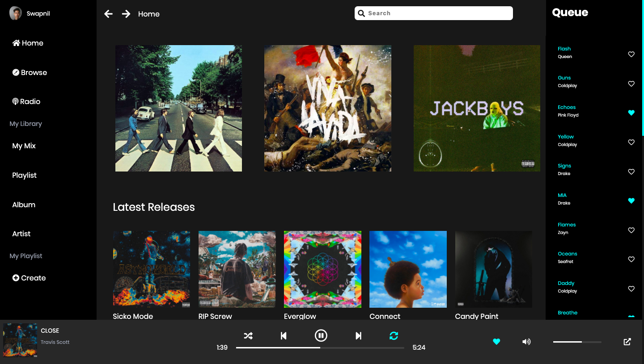Unlike MIA by Drake
The image size is (644, 364).
631,201
